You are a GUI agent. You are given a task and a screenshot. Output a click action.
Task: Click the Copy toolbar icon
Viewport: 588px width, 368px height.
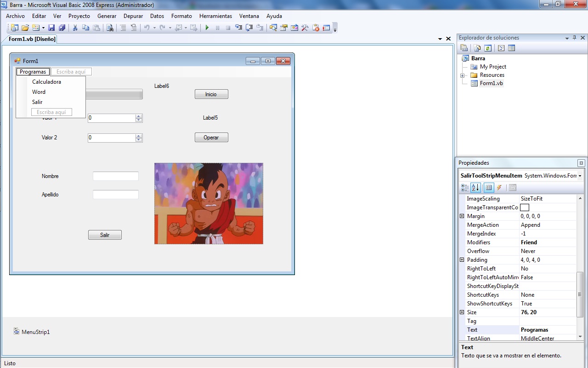(85, 28)
